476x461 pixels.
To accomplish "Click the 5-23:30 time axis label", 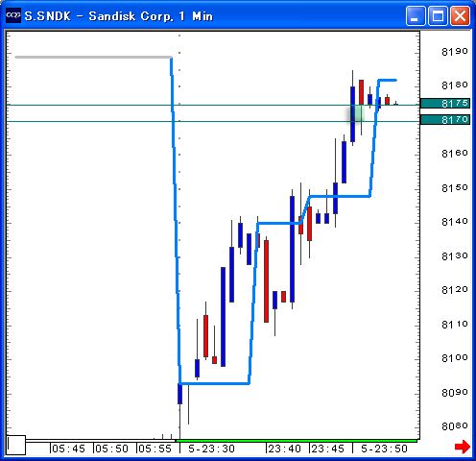I will (211, 449).
